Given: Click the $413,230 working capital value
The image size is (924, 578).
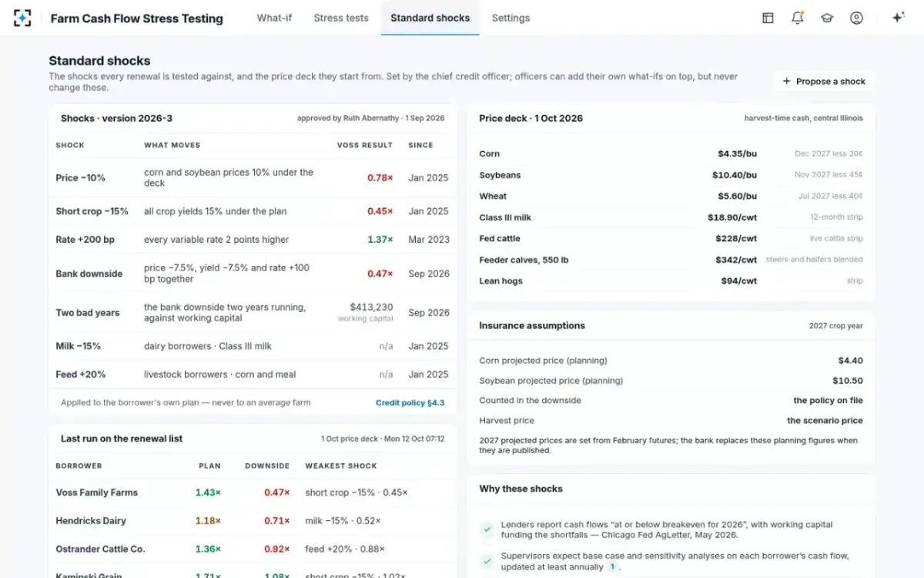Looking at the screenshot, I should (371, 307).
